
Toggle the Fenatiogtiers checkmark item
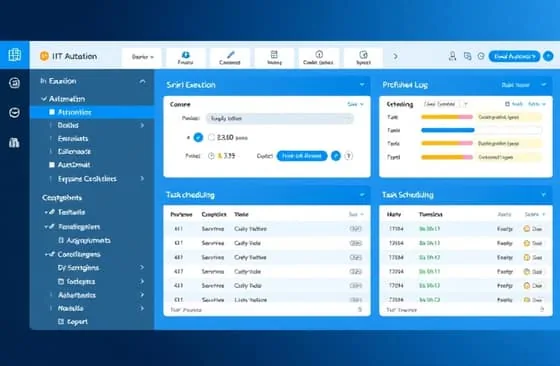click(50, 227)
